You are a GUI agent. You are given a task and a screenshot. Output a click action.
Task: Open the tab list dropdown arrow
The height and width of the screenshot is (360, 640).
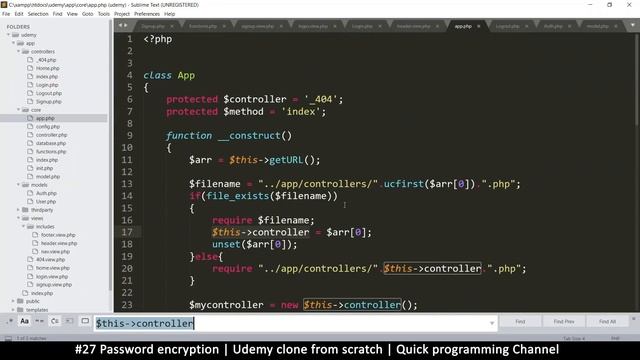tap(633, 25)
